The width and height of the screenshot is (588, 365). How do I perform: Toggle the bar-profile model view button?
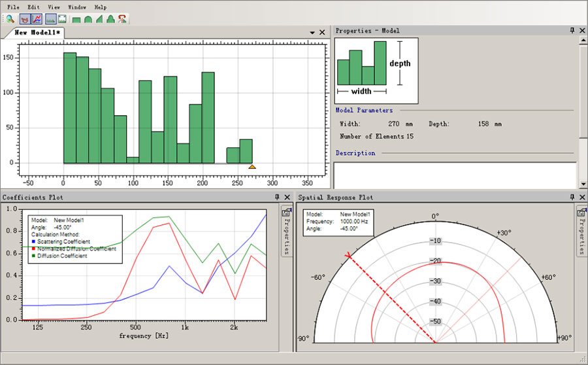click(50, 19)
